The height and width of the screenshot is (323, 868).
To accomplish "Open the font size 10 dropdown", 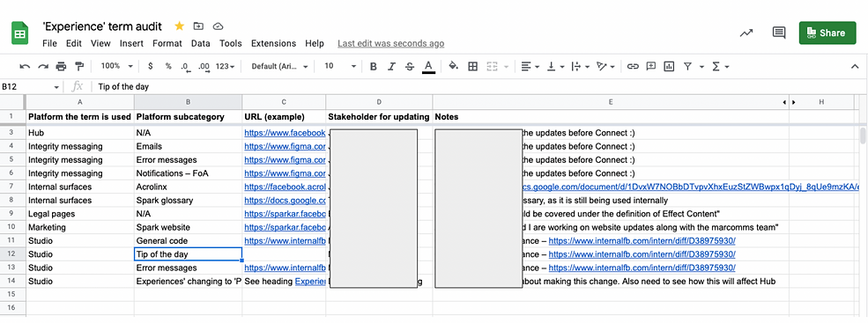I will (340, 66).
